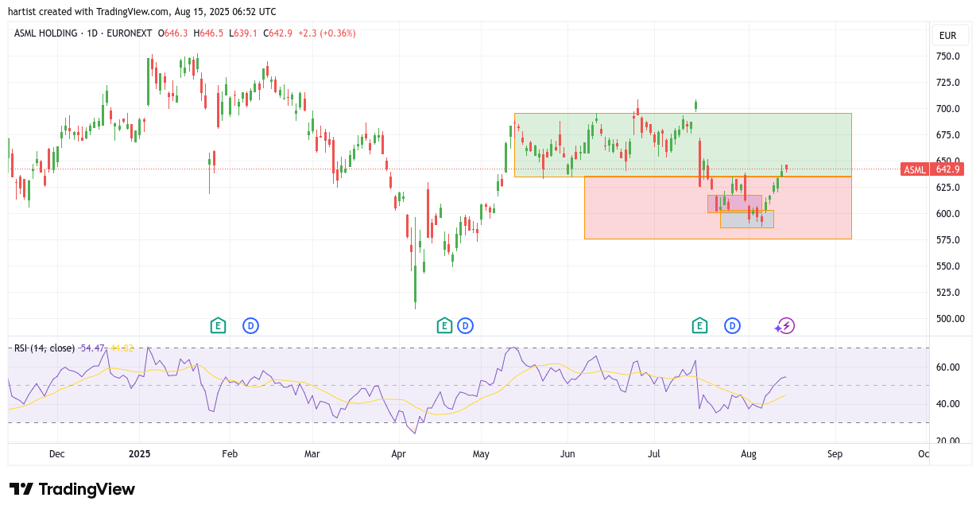Click the 675.0 price axis label

[947, 135]
